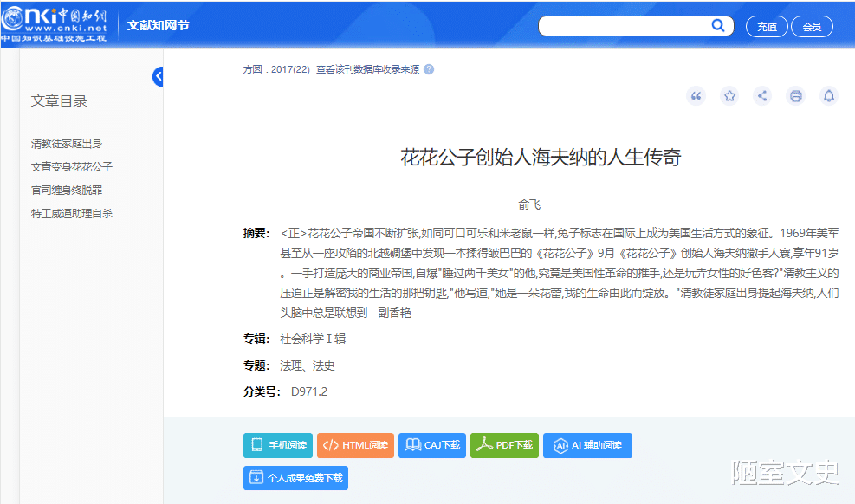Click the search magnifier icon
This screenshot has height=504, width=855.
718,26
